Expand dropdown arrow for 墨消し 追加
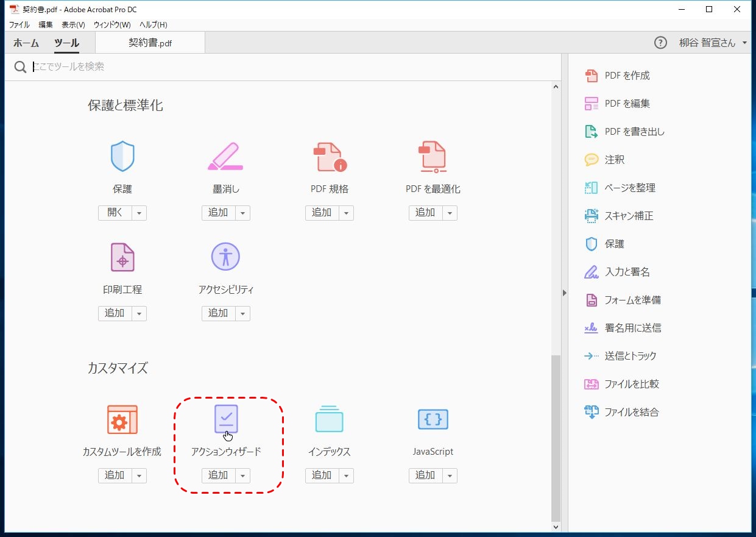 (x=243, y=213)
